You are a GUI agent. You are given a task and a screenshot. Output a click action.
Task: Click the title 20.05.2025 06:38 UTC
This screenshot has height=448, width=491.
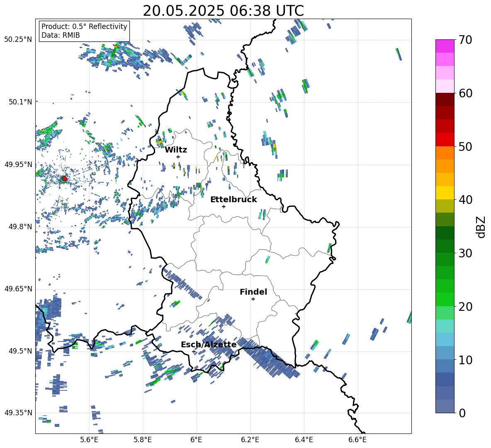coord(223,11)
